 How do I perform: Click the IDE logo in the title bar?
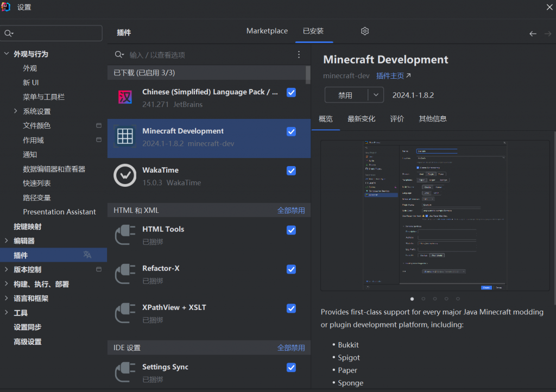[5, 7]
